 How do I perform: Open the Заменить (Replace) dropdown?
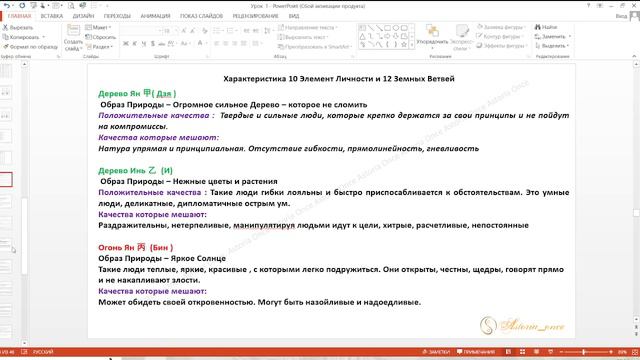point(553,36)
